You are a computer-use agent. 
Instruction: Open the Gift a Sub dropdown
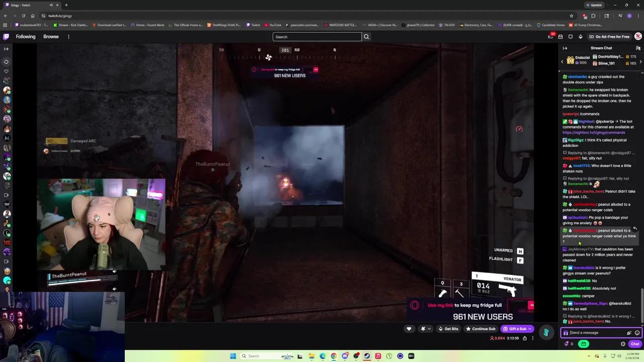(x=518, y=329)
